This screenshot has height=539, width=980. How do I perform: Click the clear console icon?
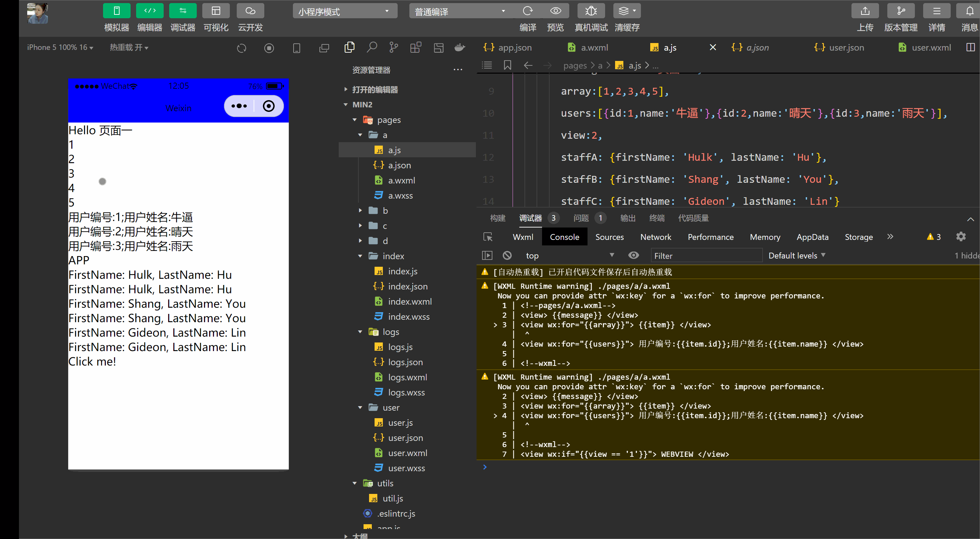tap(507, 255)
